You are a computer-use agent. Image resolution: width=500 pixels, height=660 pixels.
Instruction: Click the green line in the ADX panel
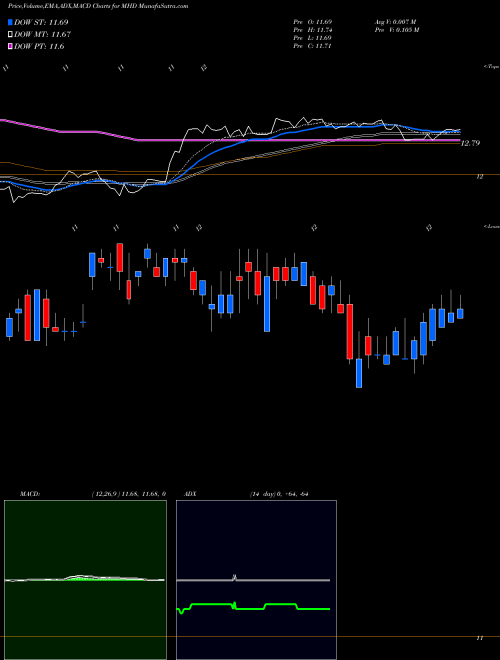pyautogui.click(x=253, y=608)
